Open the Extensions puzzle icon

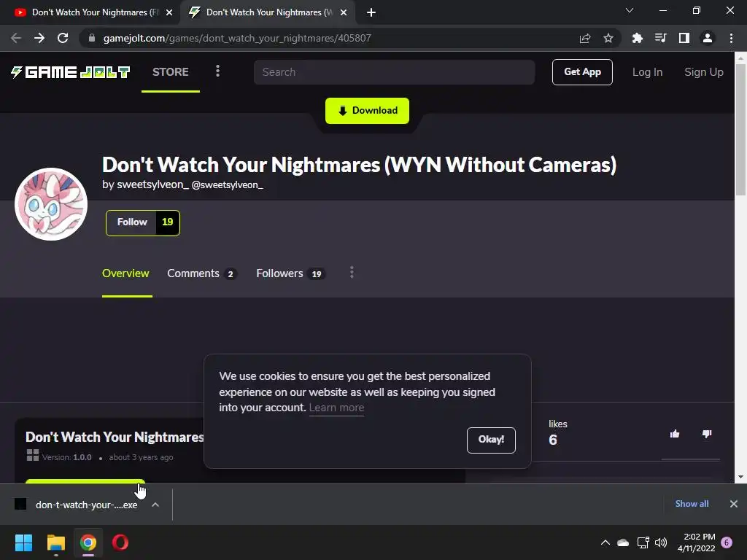(637, 38)
